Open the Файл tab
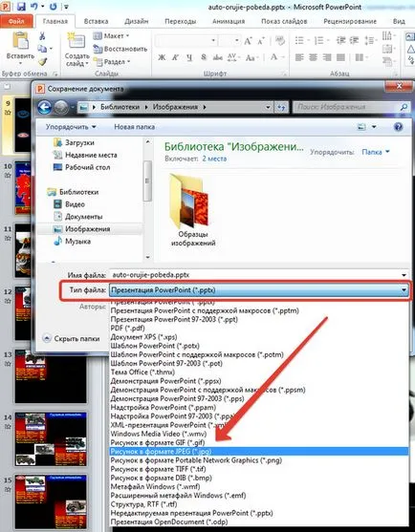This screenshot has height=532, width=415. tap(16, 21)
